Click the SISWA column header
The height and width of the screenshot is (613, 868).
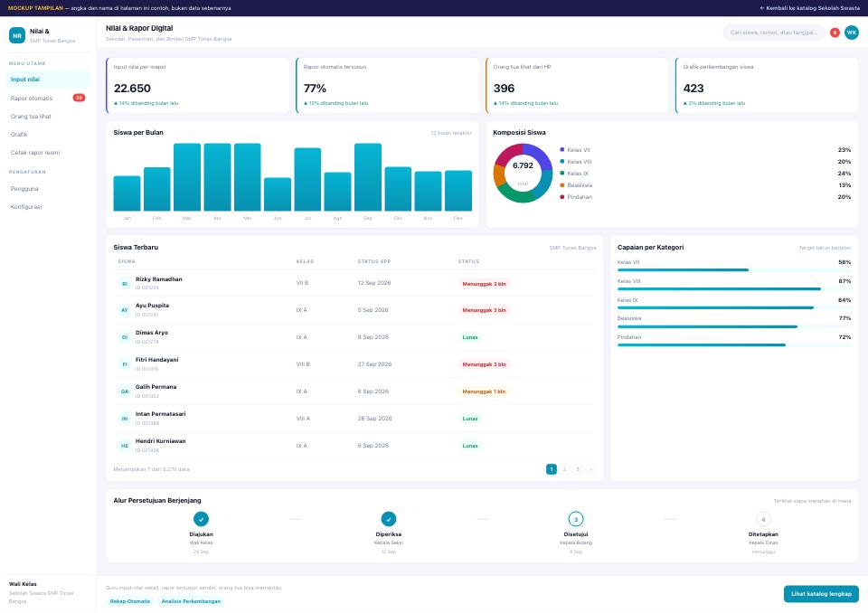click(x=127, y=261)
